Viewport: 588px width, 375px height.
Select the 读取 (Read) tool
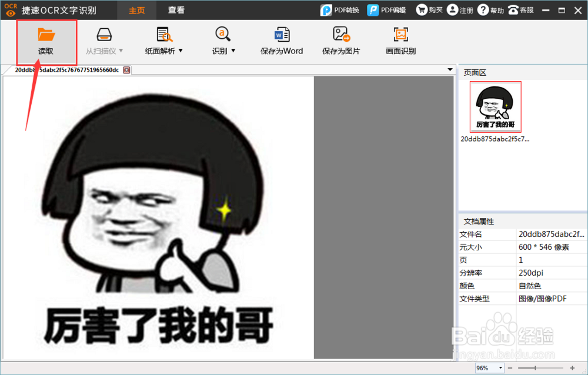[x=46, y=40]
